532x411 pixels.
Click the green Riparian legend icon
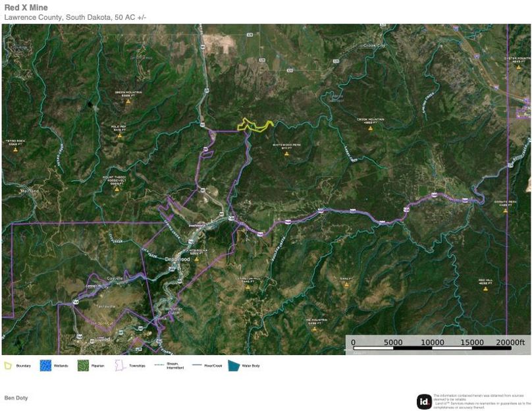[83, 366]
